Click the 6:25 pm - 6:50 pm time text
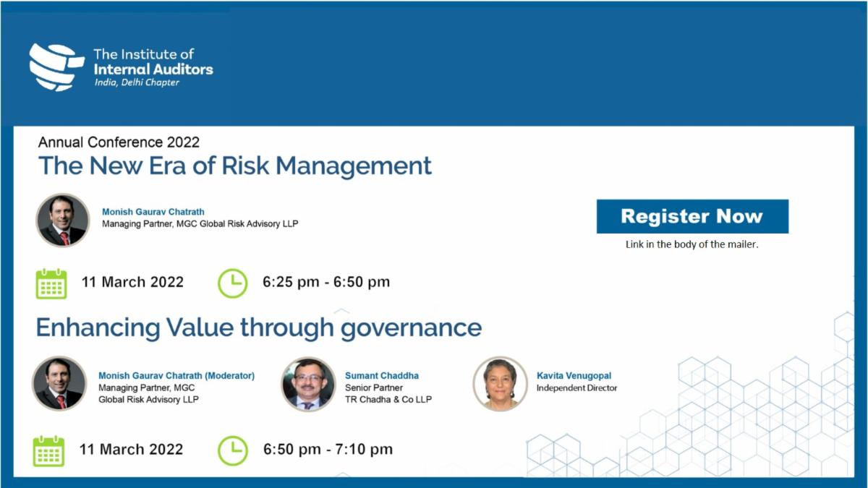 tap(326, 282)
